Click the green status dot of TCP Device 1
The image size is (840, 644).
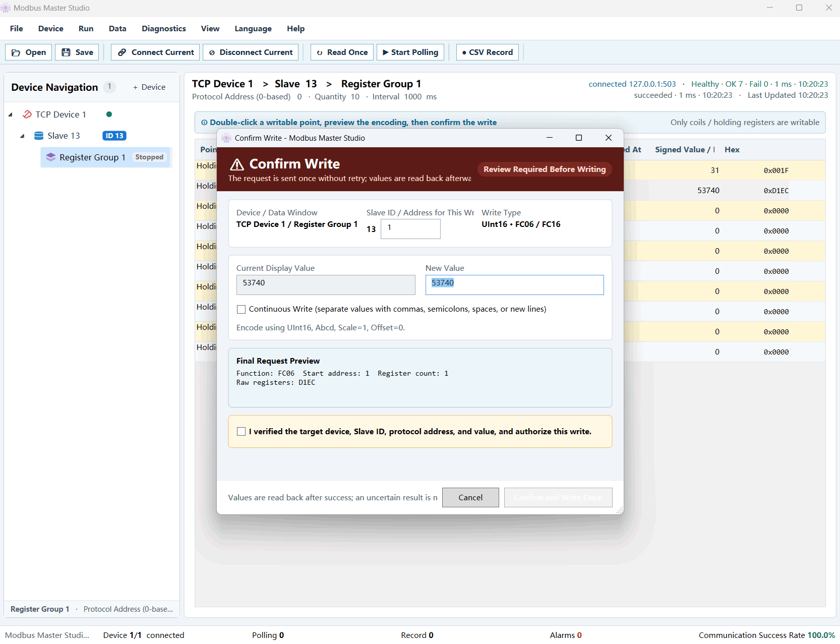[109, 114]
